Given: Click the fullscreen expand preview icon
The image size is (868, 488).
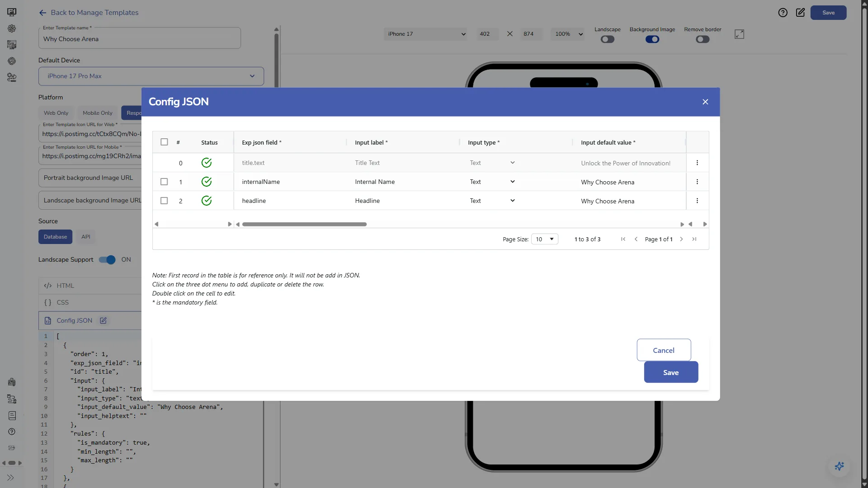Looking at the screenshot, I should 739,34.
